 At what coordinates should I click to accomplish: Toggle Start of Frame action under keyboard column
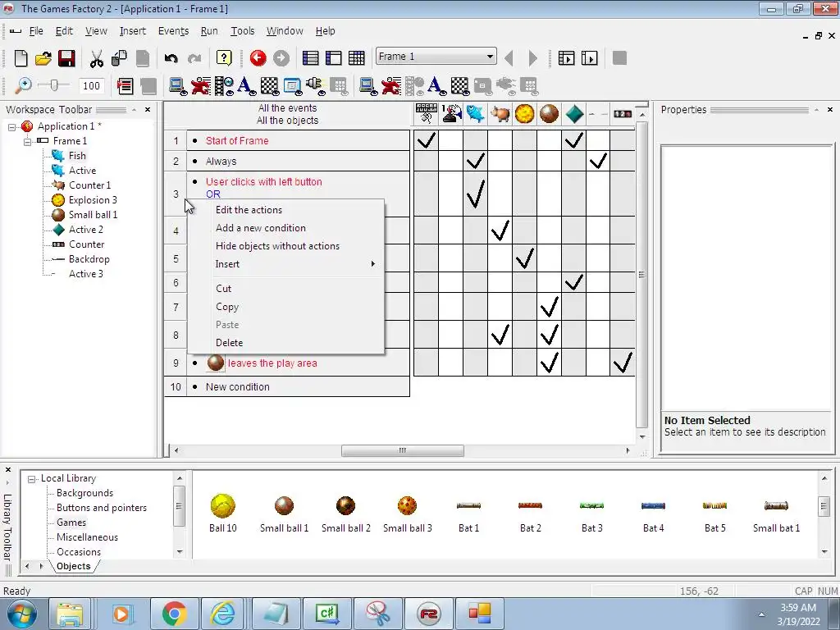coord(427,140)
